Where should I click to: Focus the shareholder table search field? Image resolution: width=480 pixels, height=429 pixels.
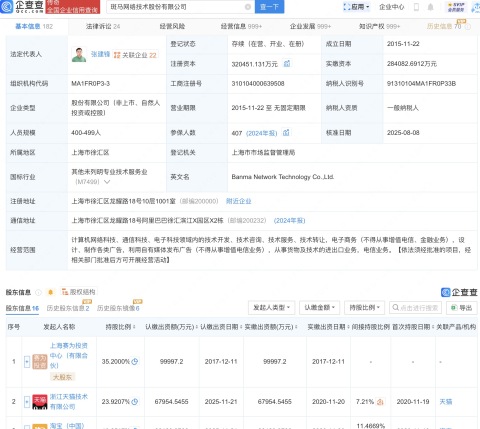tap(415, 308)
